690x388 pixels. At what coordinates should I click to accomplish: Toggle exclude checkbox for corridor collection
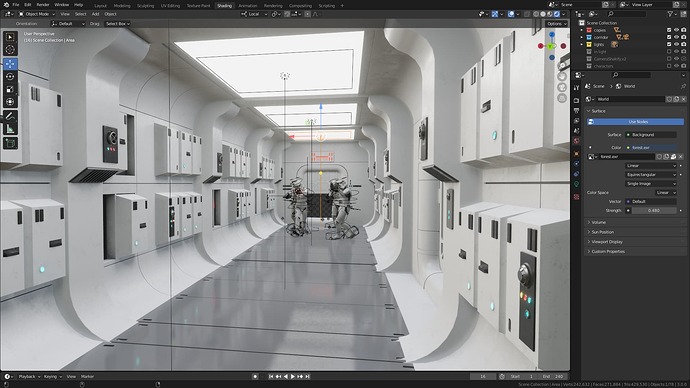pos(669,37)
